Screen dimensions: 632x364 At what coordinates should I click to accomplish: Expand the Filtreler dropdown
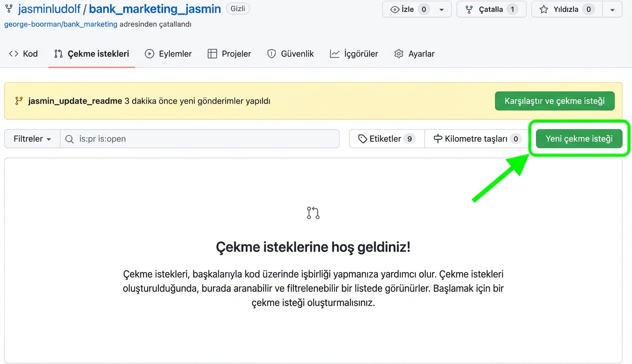click(31, 138)
